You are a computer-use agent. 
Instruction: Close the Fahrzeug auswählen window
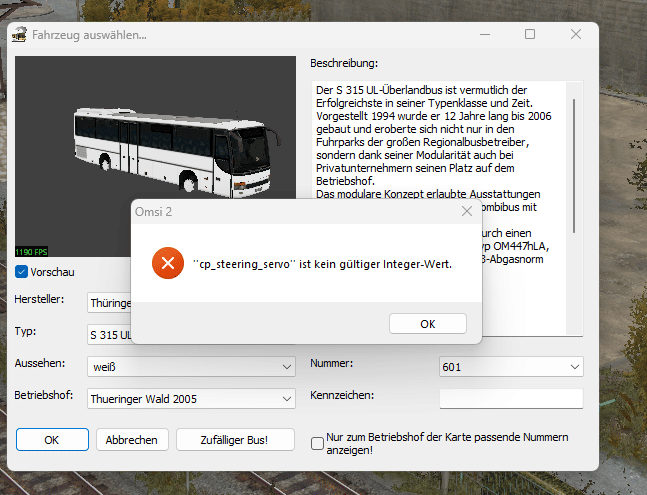576,35
